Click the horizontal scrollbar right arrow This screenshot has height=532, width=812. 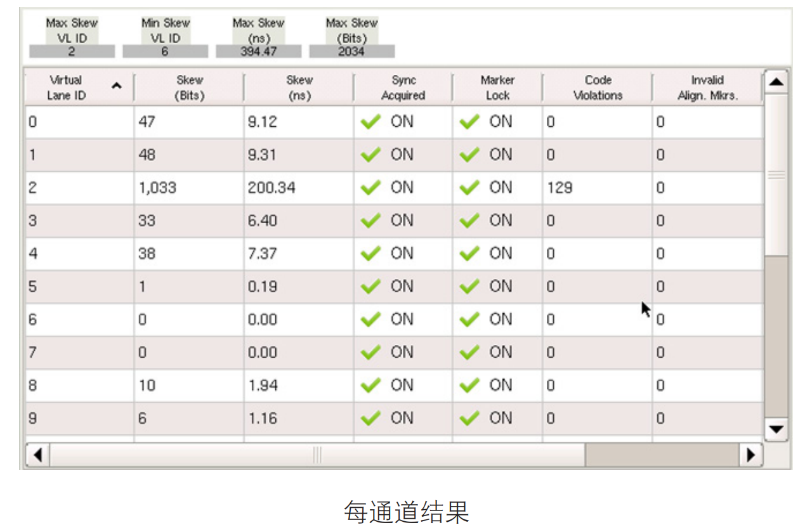click(x=752, y=455)
